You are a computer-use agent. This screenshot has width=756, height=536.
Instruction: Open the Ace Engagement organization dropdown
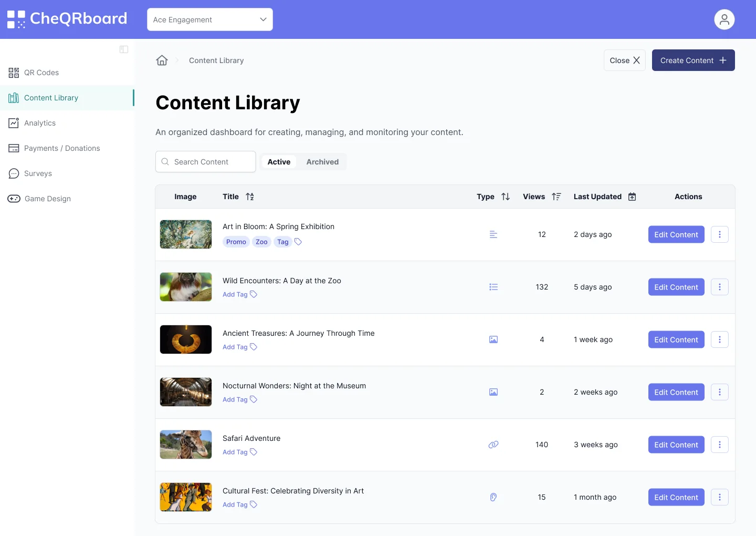click(x=210, y=19)
